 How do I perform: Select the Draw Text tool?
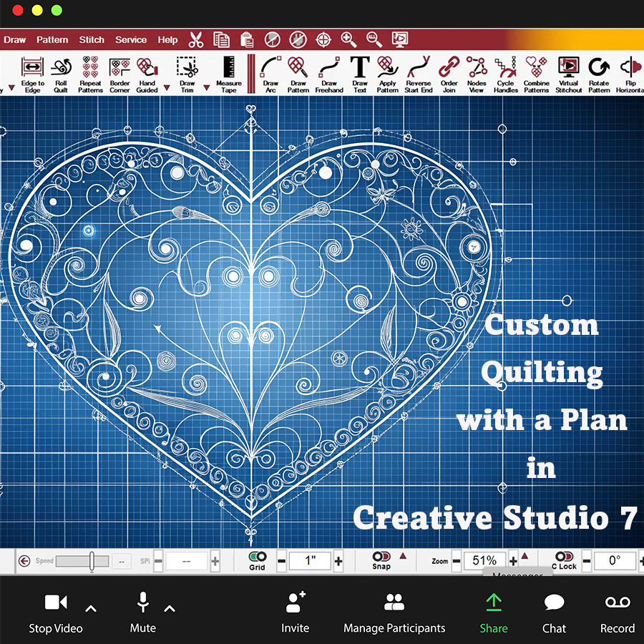coord(359,74)
